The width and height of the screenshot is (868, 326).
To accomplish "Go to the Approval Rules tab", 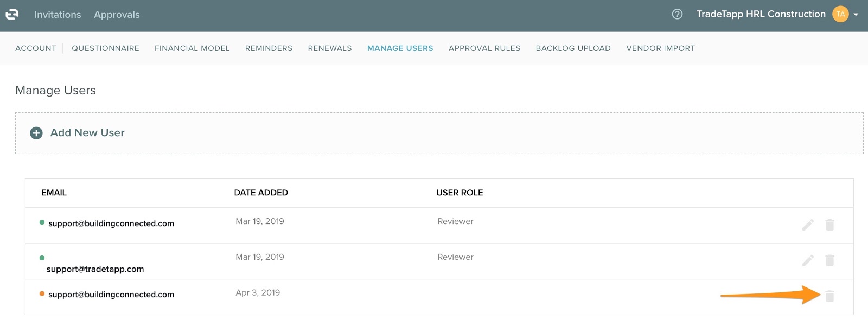I will (x=484, y=48).
